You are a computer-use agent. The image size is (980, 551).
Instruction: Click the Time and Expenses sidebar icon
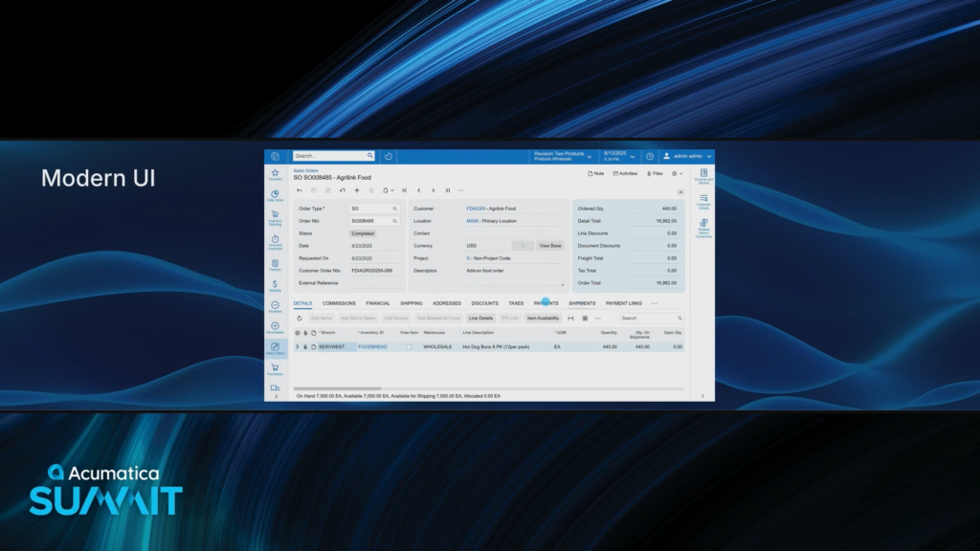pyautogui.click(x=275, y=240)
